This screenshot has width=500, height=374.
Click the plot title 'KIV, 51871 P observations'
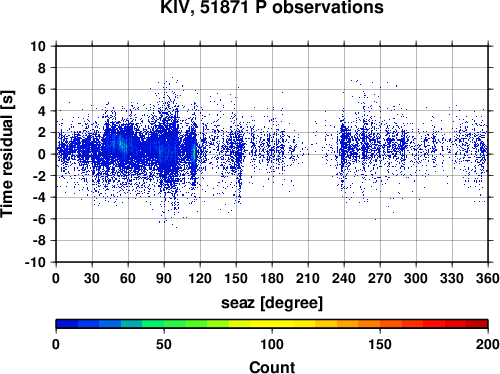[272, 7]
